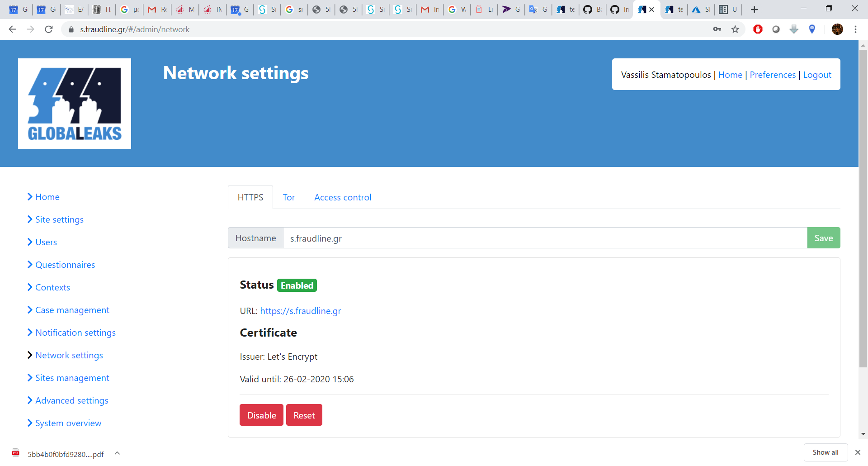The width and height of the screenshot is (868, 466).
Task: Open Questionnaires in the sidebar
Action: pyautogui.click(x=65, y=265)
